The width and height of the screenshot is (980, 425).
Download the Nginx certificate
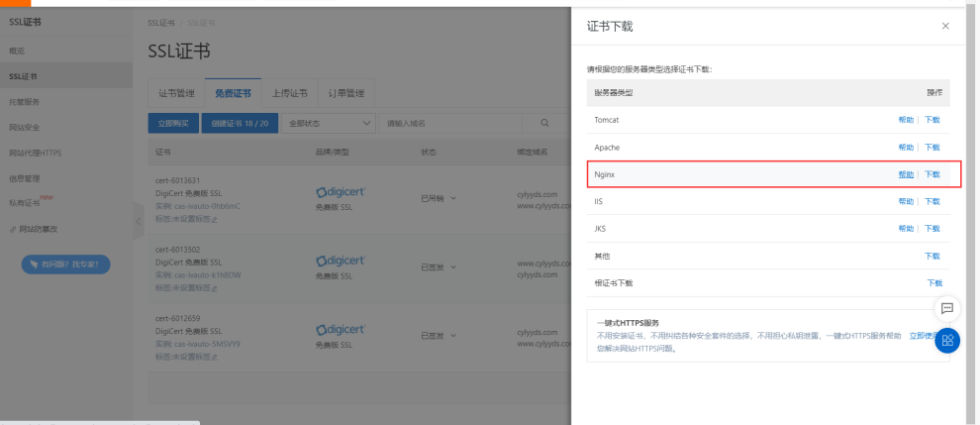pos(932,174)
